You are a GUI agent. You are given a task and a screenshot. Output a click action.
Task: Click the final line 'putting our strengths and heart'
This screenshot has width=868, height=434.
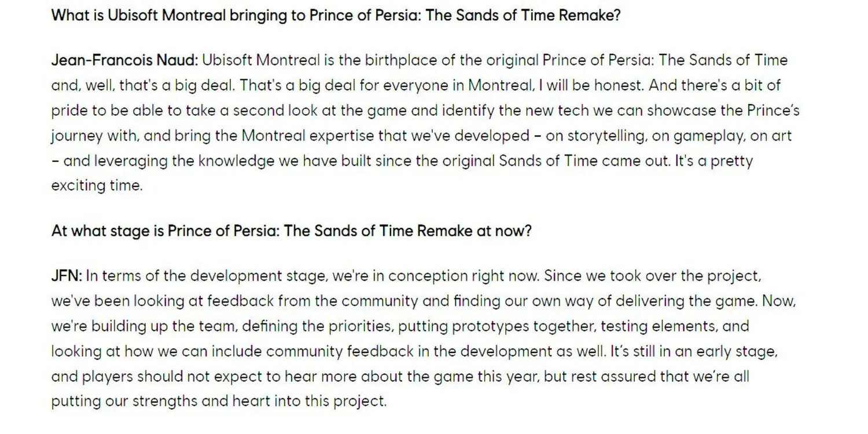(219, 402)
